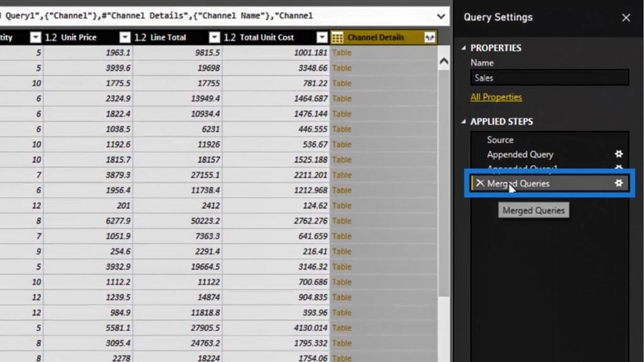Click the Table link in the 1001.181 row
Screen dimensions: 644x362
point(341,53)
